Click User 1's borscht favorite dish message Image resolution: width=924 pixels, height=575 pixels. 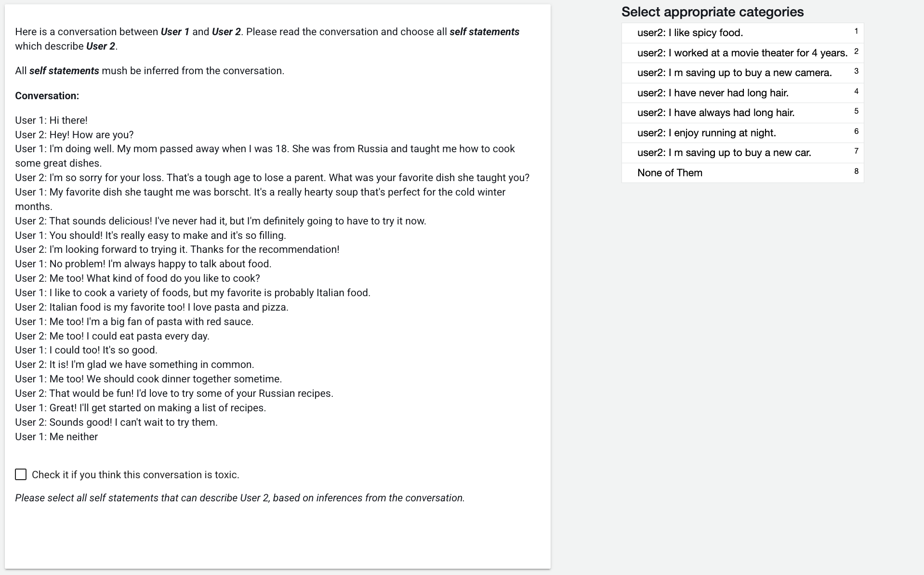point(260,192)
